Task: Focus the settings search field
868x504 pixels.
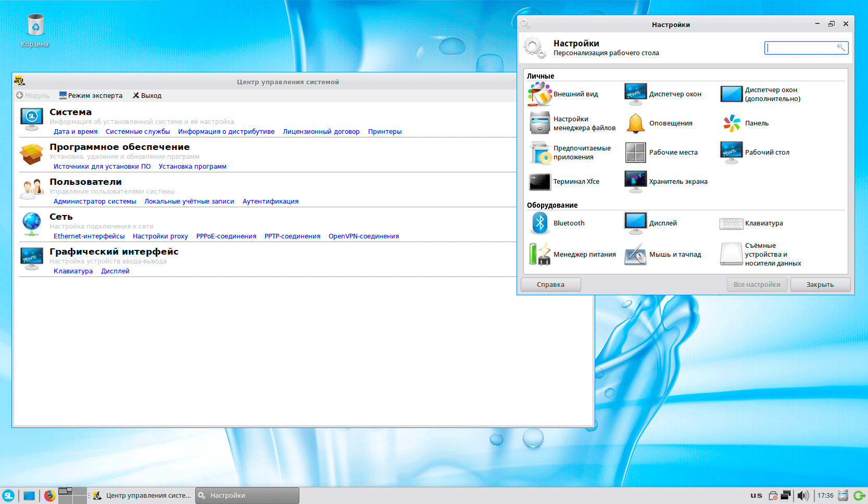Action: pos(801,48)
